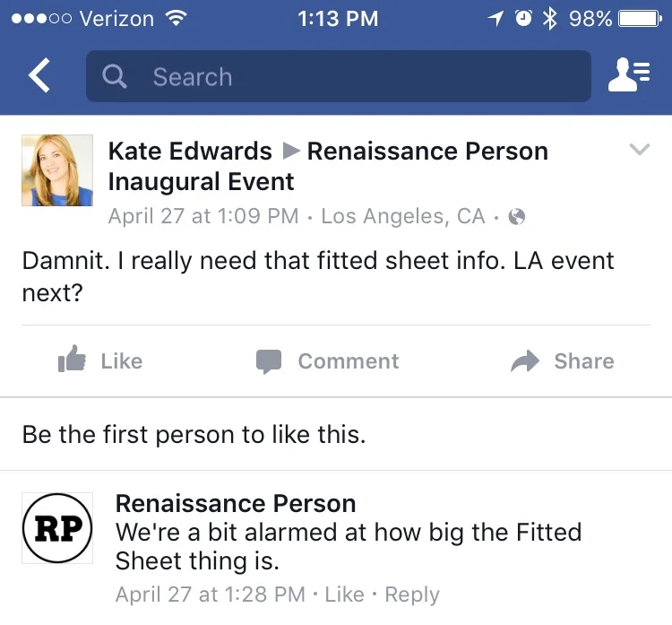Open Kate Edwards' profile name link
672x625 pixels.
(190, 151)
